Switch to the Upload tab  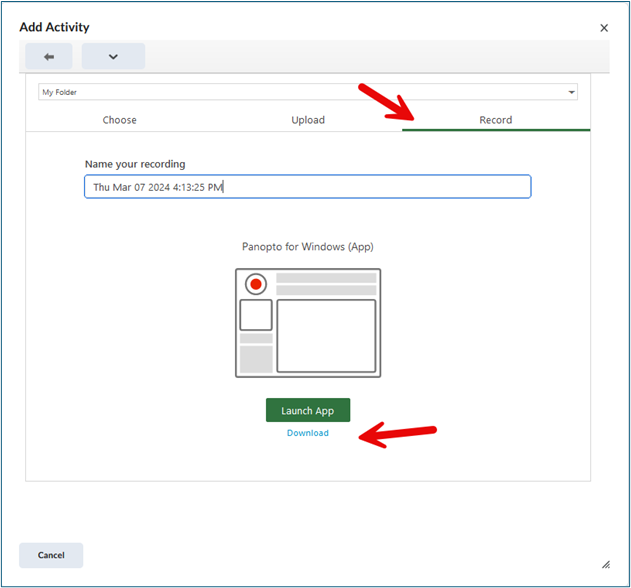[x=308, y=120]
